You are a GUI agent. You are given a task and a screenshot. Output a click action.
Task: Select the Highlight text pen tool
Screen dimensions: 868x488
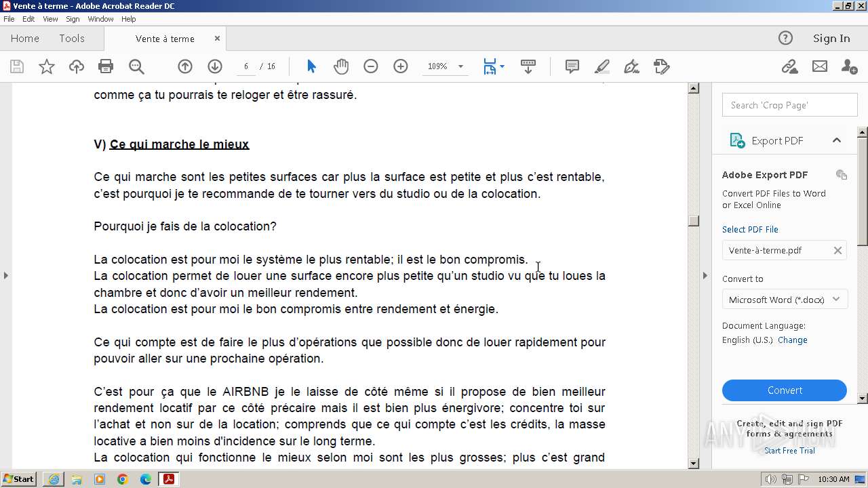point(602,66)
